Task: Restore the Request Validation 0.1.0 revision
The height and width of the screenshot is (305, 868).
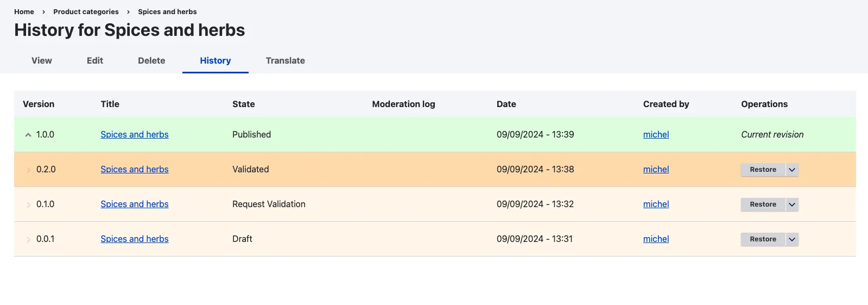Action: coord(763,204)
